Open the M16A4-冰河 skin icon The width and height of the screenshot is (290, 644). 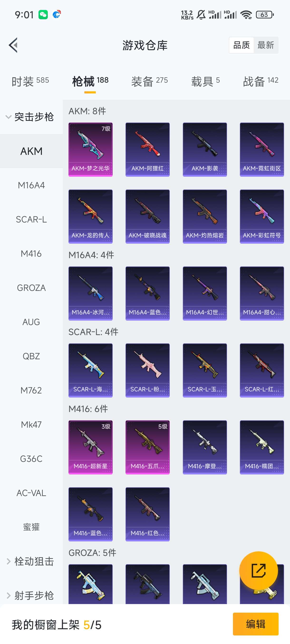91,293
